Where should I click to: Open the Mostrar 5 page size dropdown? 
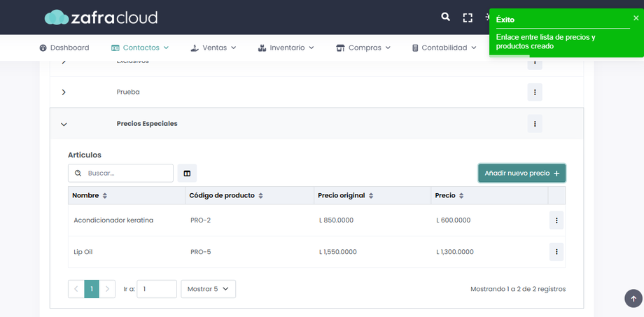208,289
